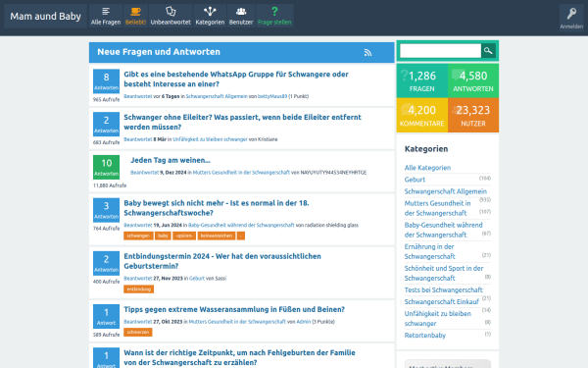This screenshot has height=368, width=588.
Task: Click the 8 Antworten count box
Action: click(106, 81)
